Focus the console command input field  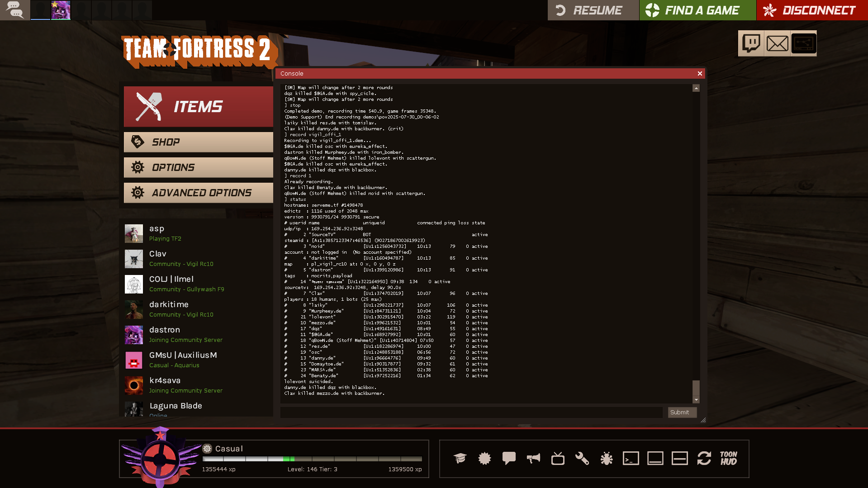tap(471, 412)
